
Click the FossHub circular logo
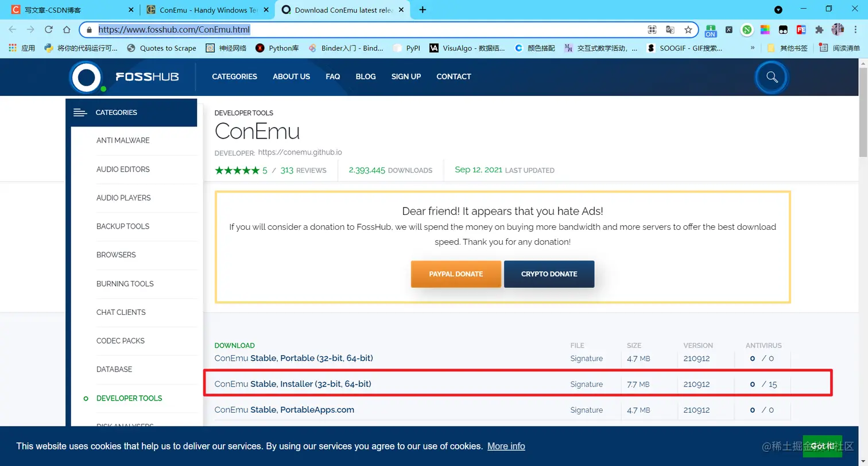point(86,77)
